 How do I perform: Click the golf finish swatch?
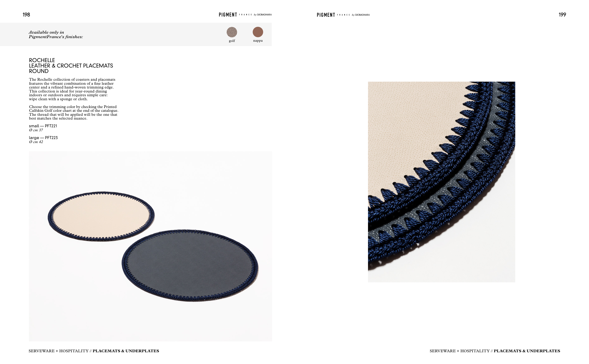[232, 32]
